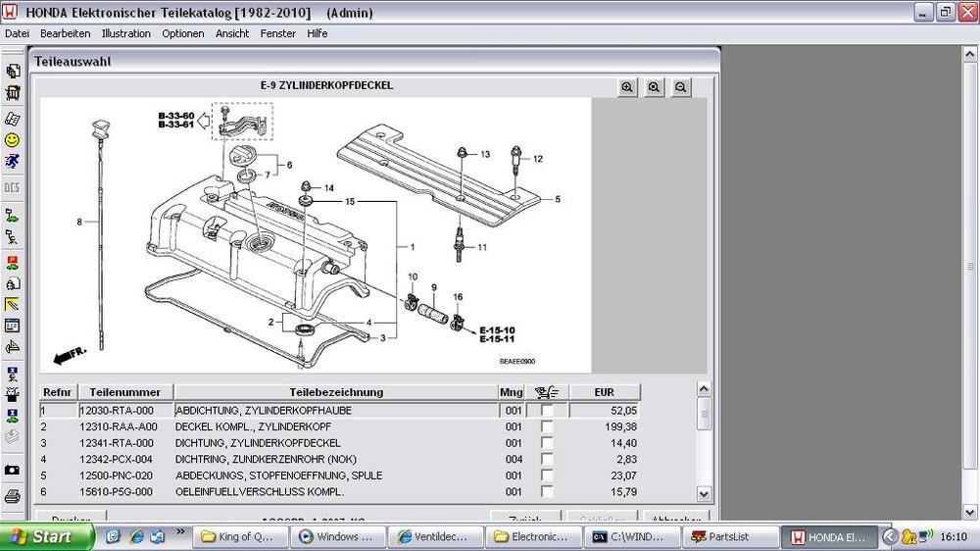Click the printer icon in the sidebar
This screenshot has height=551, width=980.
[12, 497]
